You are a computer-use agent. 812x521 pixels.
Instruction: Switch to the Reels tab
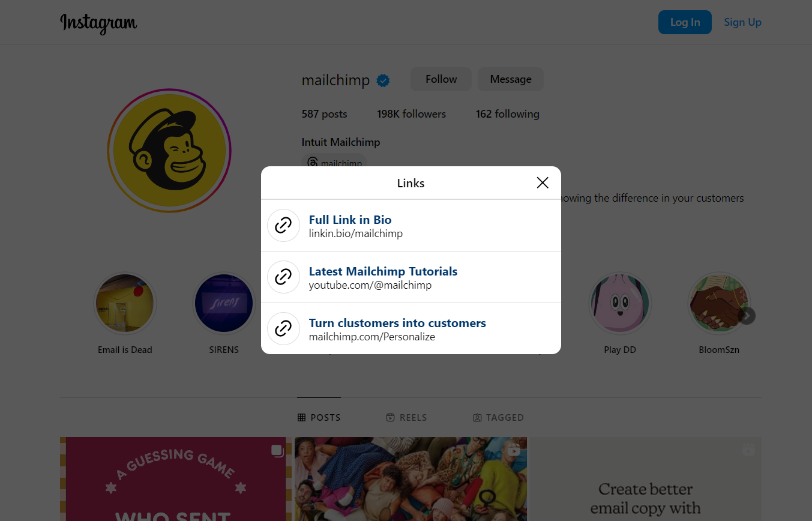pyautogui.click(x=406, y=418)
